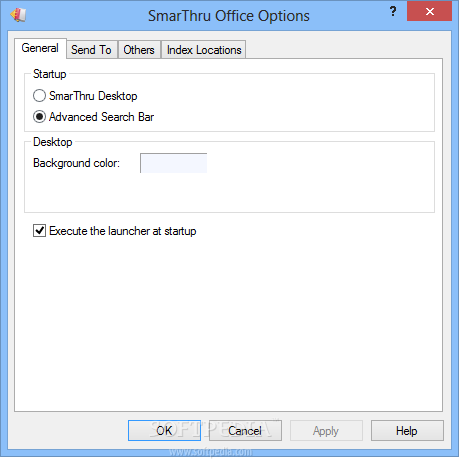Open the Background color swatch picker
The height and width of the screenshot is (470, 459).
pyautogui.click(x=173, y=163)
